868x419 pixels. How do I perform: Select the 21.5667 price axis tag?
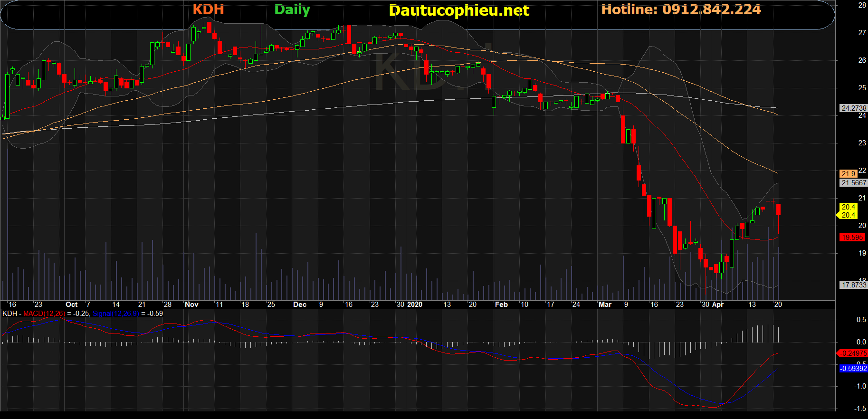(853, 183)
